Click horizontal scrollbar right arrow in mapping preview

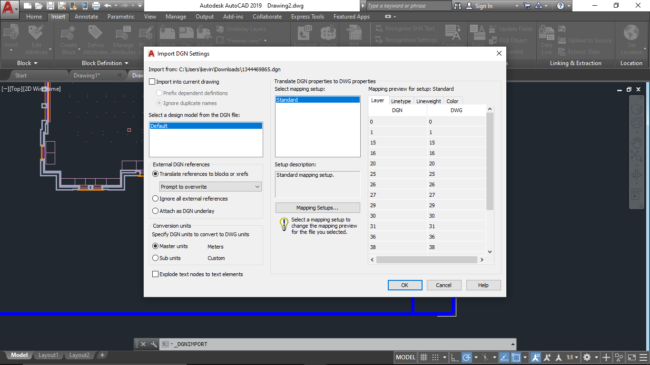482,260
